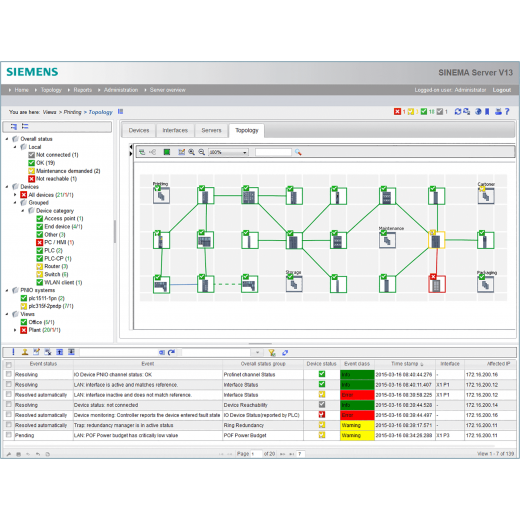
Task: Click the zoom out magnifier in topology toolbar
Action: tap(202, 152)
